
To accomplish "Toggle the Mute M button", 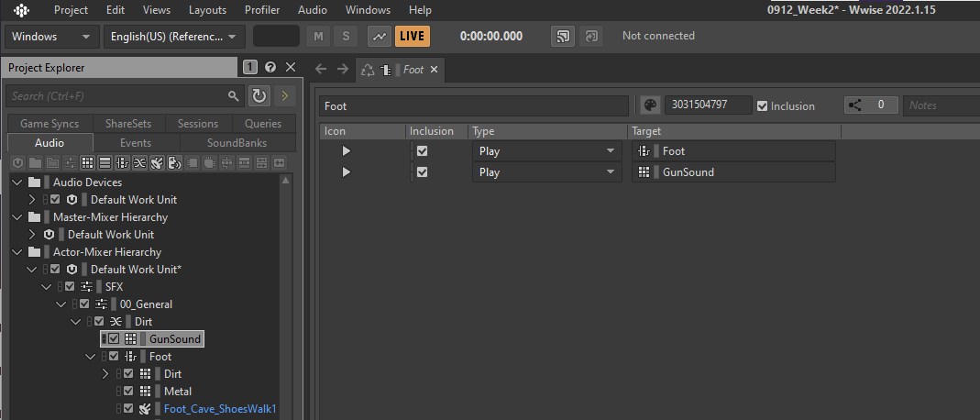I will tap(318, 37).
